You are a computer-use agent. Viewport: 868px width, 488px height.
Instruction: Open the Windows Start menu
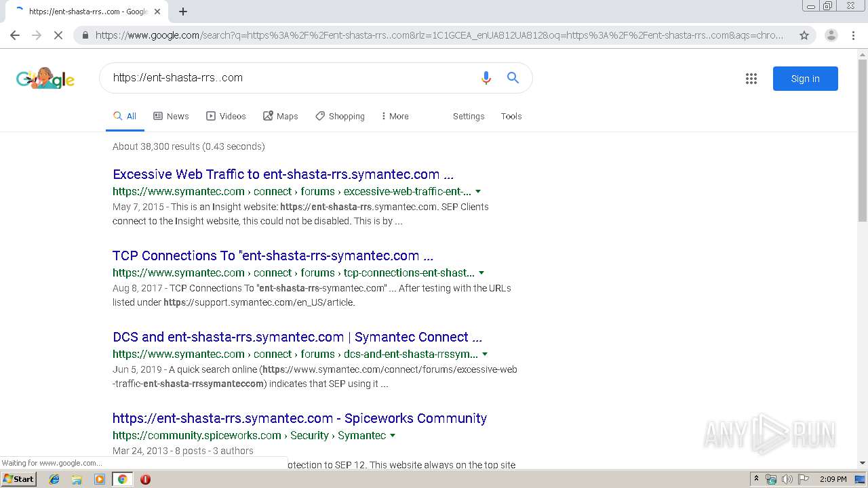coord(19,479)
